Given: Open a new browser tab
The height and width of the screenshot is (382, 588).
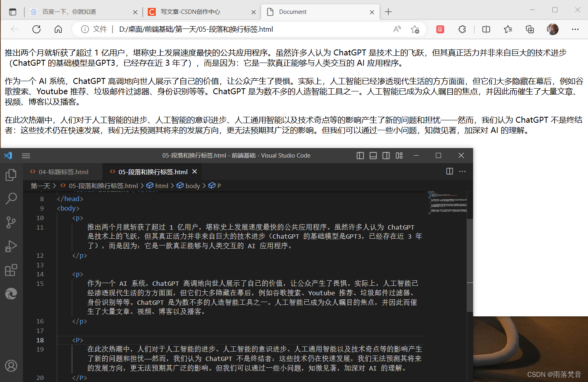Looking at the screenshot, I should (388, 12).
